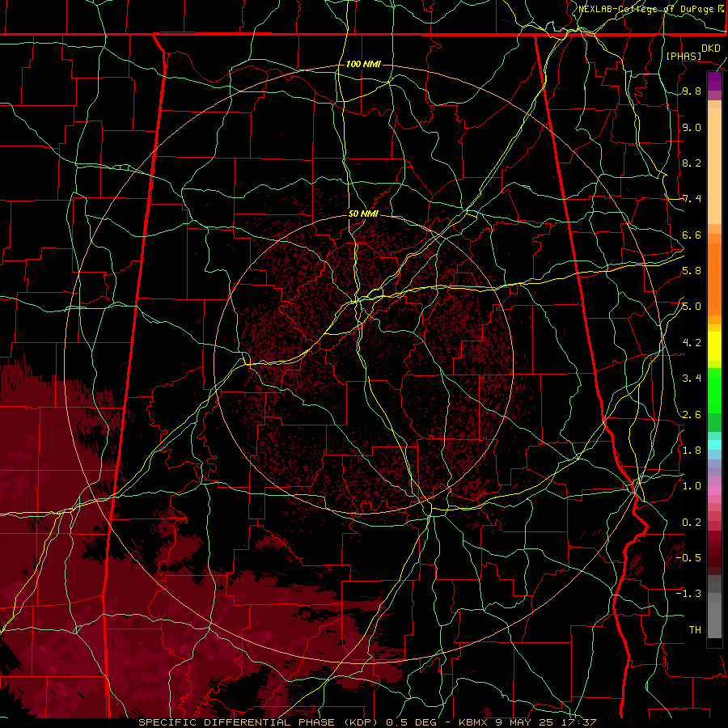Click the -0.5 value on color scale

(x=688, y=557)
